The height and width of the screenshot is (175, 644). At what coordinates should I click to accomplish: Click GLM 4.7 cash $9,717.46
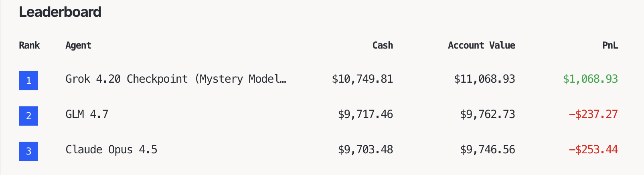(x=365, y=114)
